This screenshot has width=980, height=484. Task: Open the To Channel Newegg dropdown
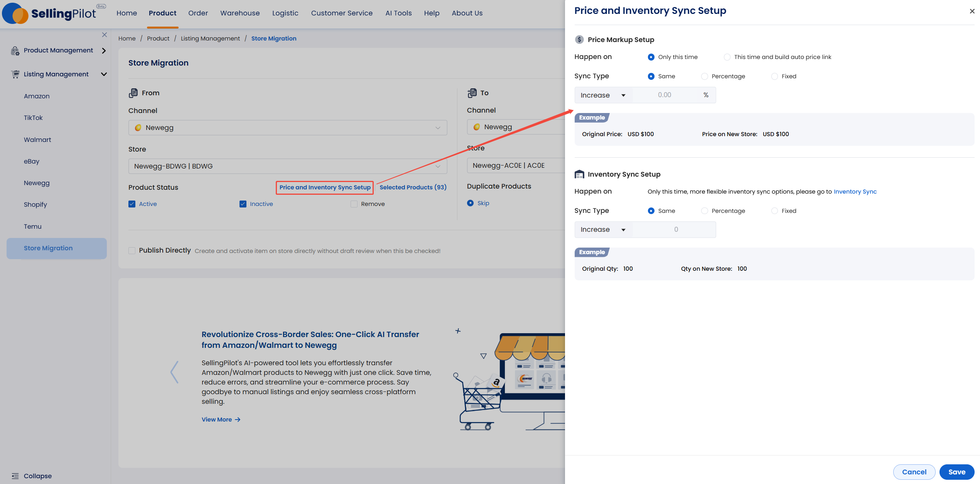(x=516, y=127)
